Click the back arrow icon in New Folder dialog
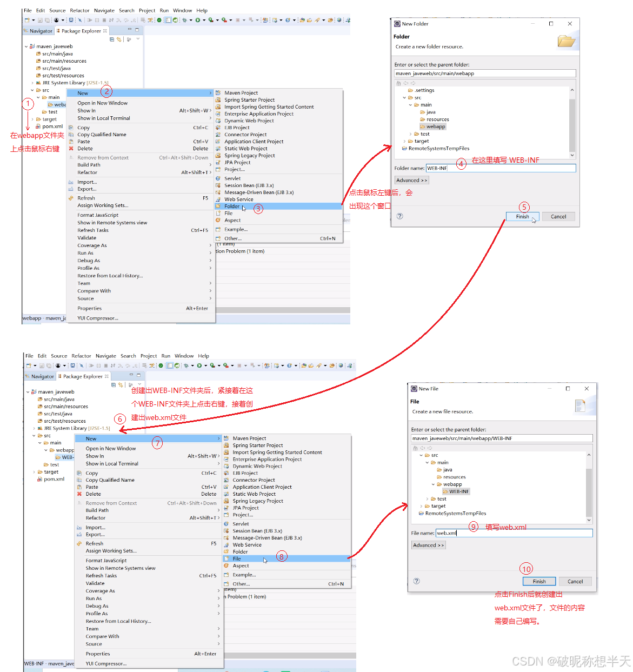The image size is (633, 672). point(405,83)
